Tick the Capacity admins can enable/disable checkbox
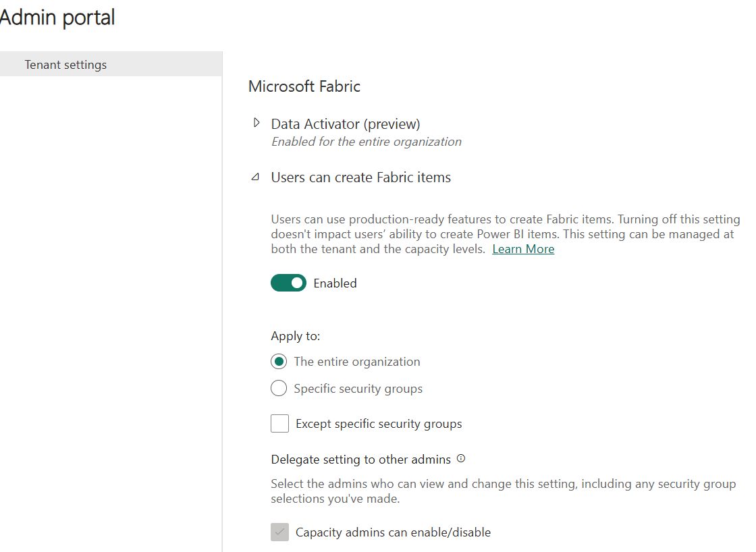Viewport: 756px width, 552px height. coord(279,532)
